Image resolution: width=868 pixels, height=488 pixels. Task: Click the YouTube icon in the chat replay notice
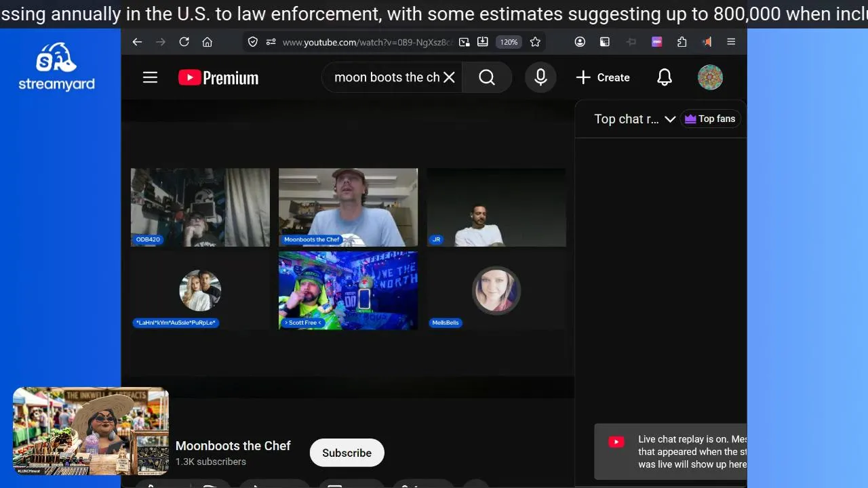(616, 442)
